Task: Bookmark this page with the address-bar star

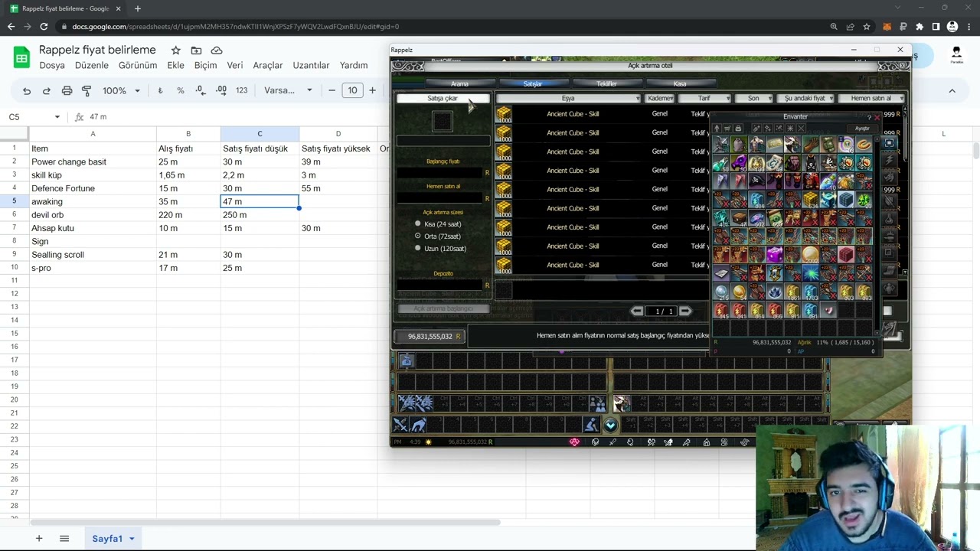Action: point(867,27)
